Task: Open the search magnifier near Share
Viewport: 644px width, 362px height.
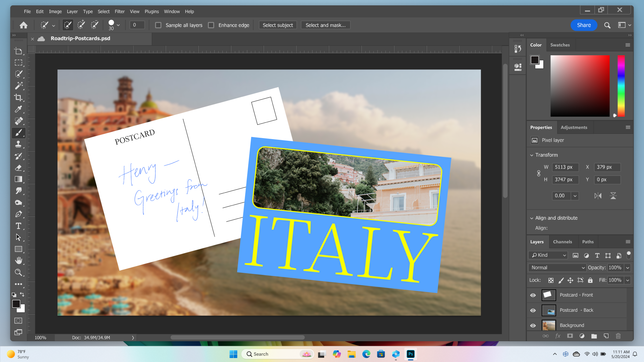Action: tap(607, 25)
